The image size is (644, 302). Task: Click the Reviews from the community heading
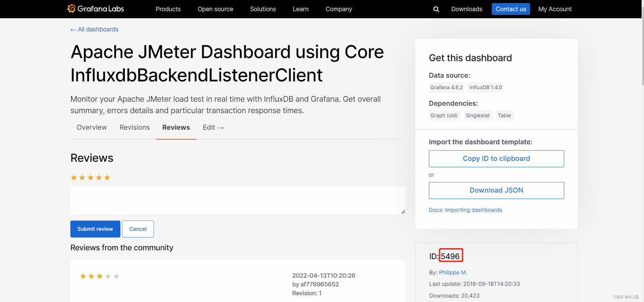pyautogui.click(x=122, y=248)
